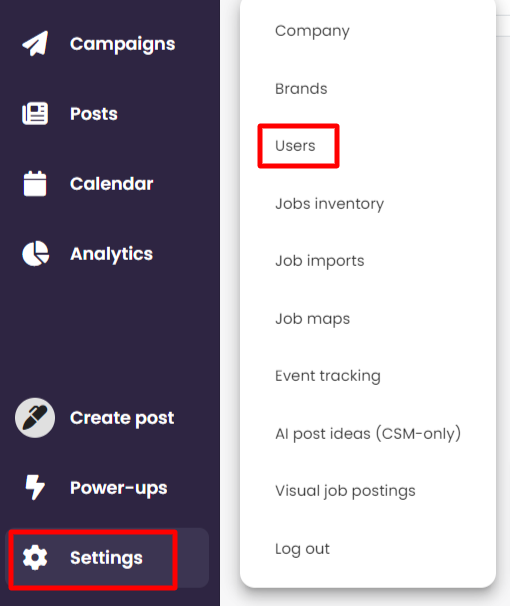
Task: Click the Power-ups lightning bolt icon
Action: 35,487
